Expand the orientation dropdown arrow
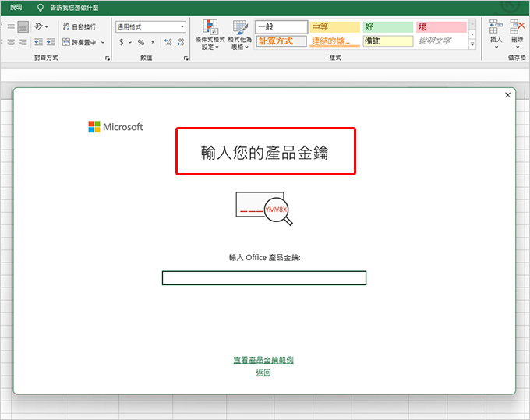The width and height of the screenshot is (530, 420). tap(47, 26)
